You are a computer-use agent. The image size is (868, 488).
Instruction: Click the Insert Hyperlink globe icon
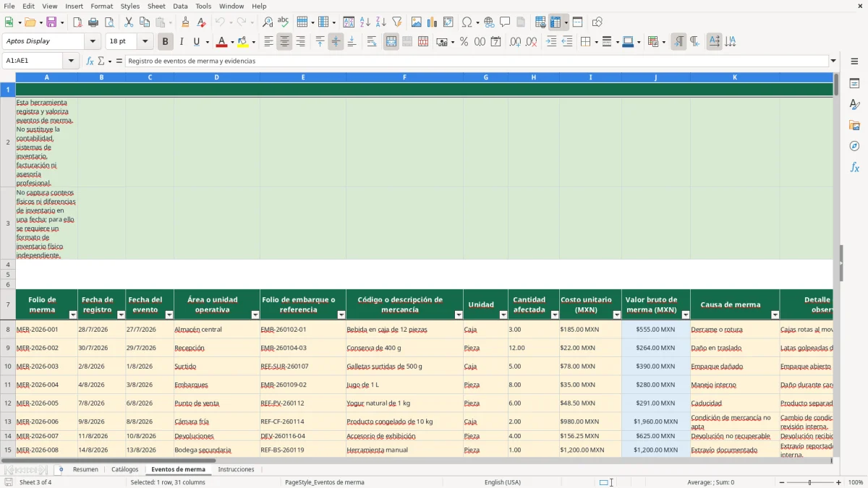tap(490, 22)
